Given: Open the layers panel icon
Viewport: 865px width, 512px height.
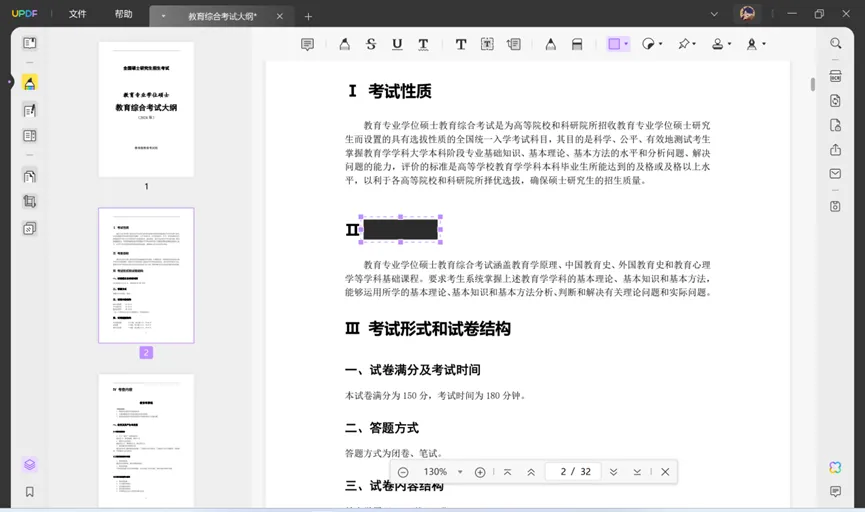Looking at the screenshot, I should point(30,465).
